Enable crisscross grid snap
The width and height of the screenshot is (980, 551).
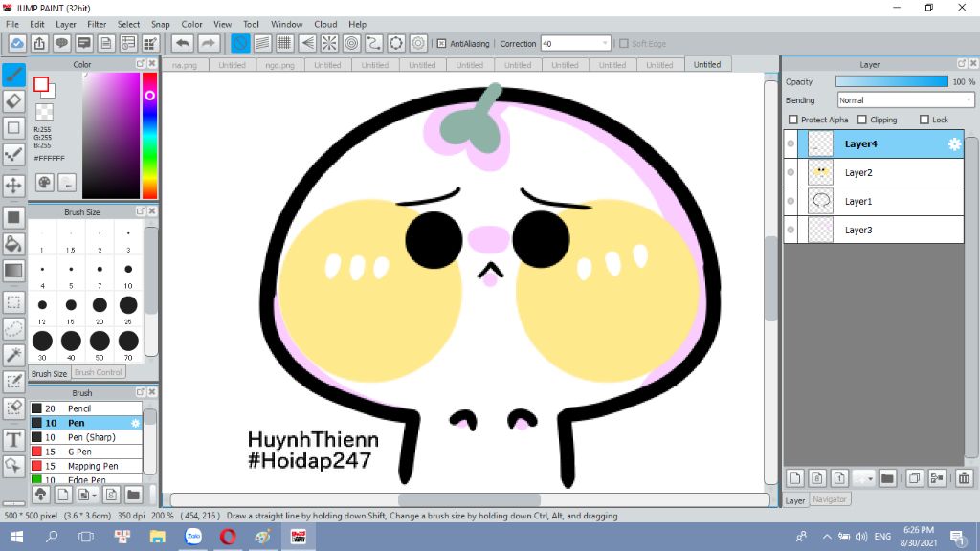284,43
